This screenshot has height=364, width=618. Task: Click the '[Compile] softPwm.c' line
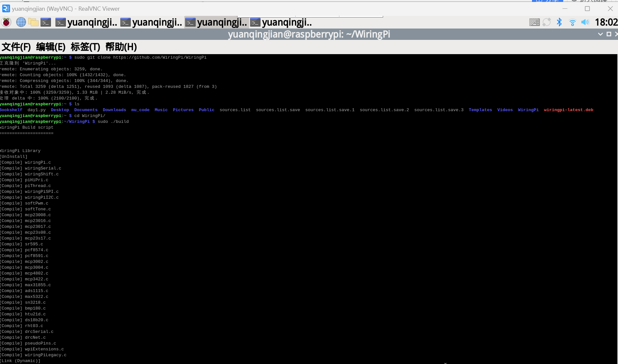[24, 203]
